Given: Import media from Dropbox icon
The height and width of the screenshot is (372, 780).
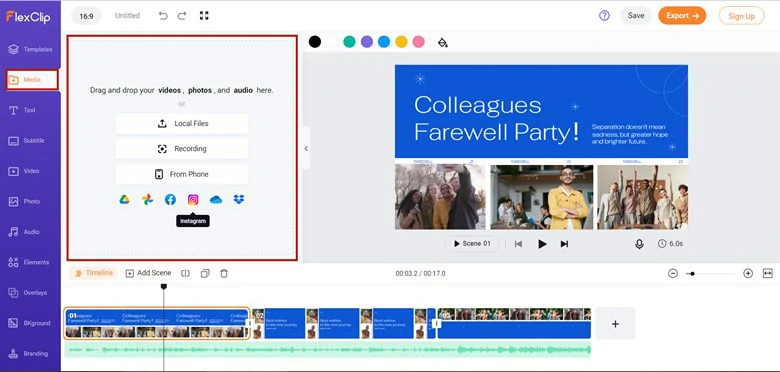Looking at the screenshot, I should (x=239, y=199).
